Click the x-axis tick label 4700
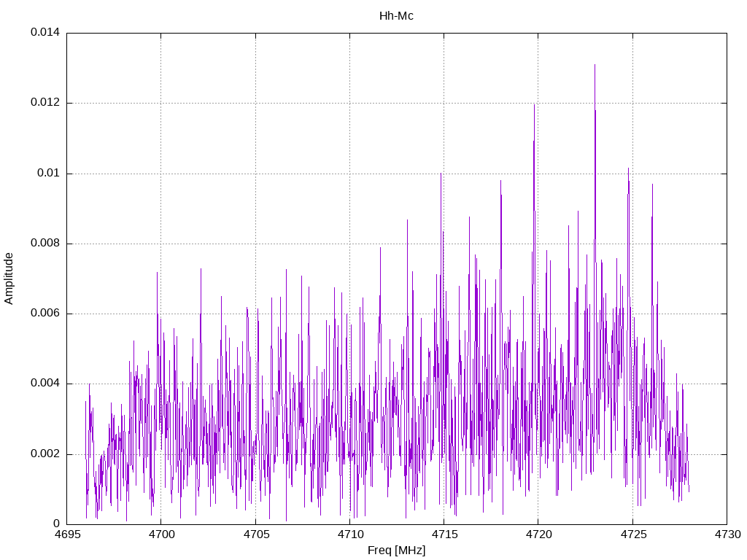 pos(161,534)
